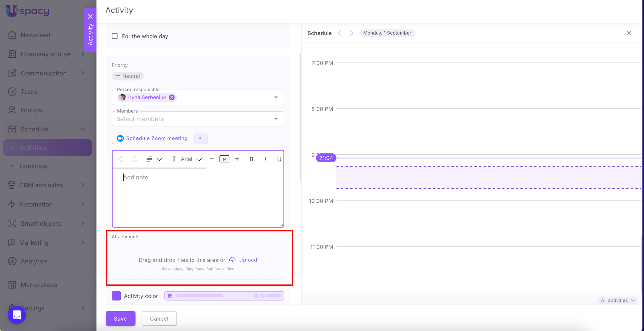Viewport: 644px width, 331px height.
Task: Click the purple Activity color swatch
Action: [116, 296]
